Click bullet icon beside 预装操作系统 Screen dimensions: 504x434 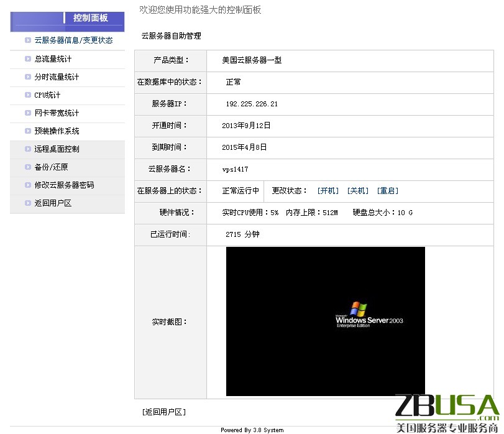[x=28, y=131]
